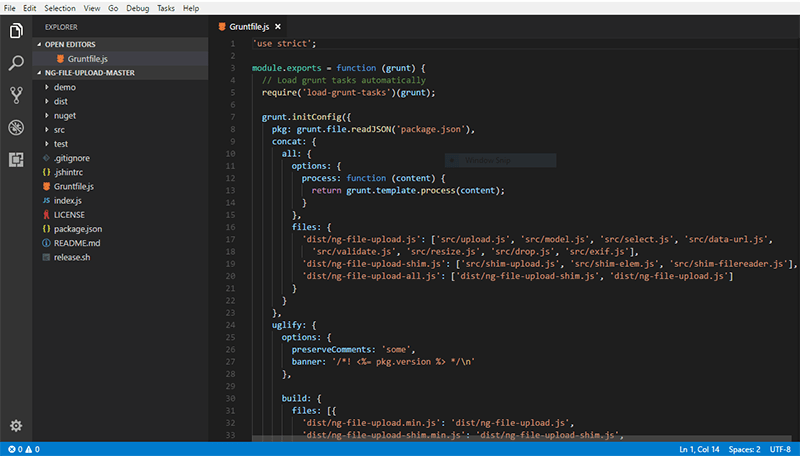Open the Search view icon
This screenshot has width=800, height=456.
coord(16,63)
